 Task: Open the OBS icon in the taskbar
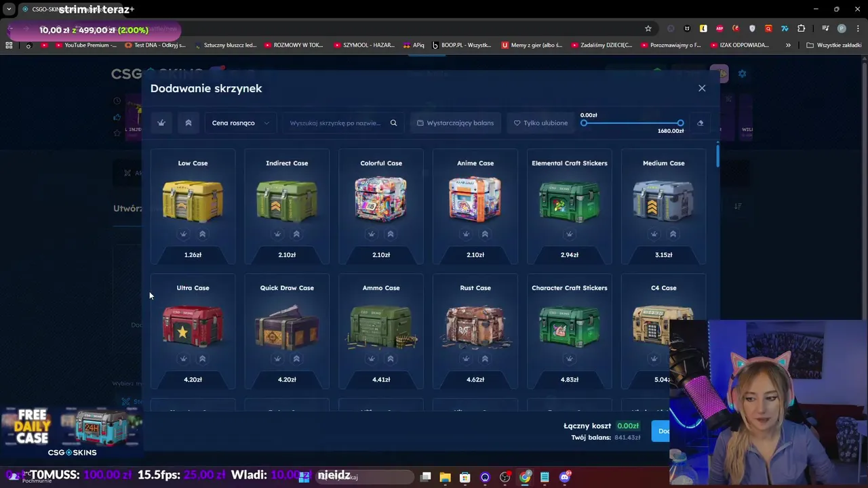[x=505, y=477]
